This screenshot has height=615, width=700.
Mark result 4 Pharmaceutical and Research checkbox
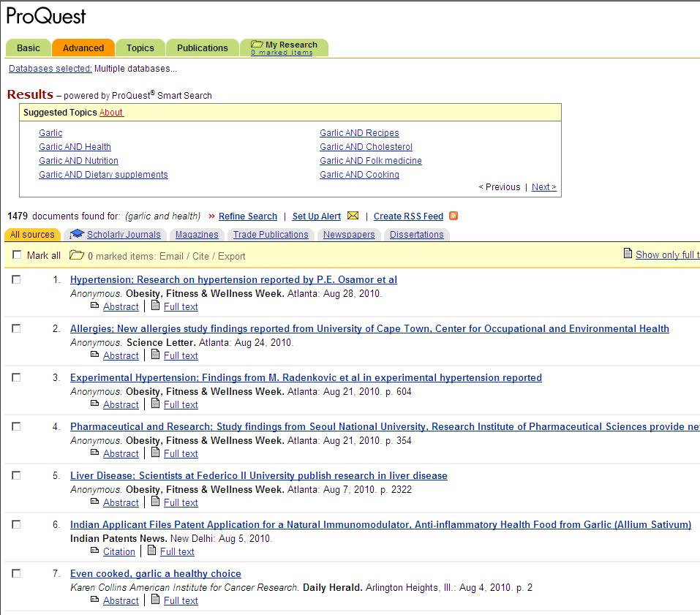tap(16, 426)
